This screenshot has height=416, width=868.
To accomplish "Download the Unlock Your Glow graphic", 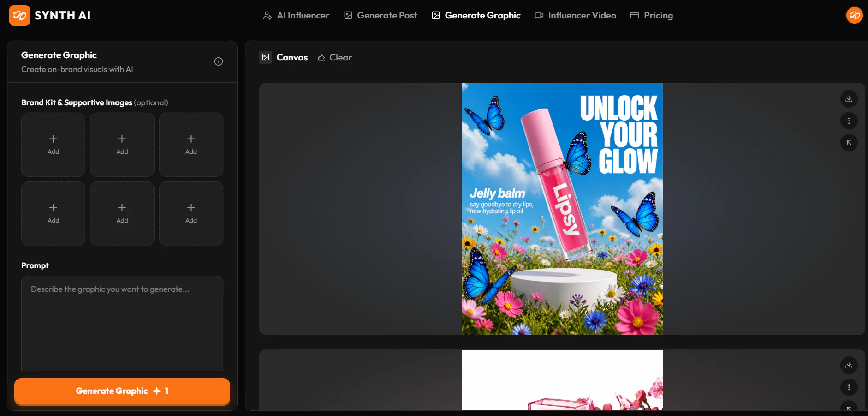I will point(849,99).
